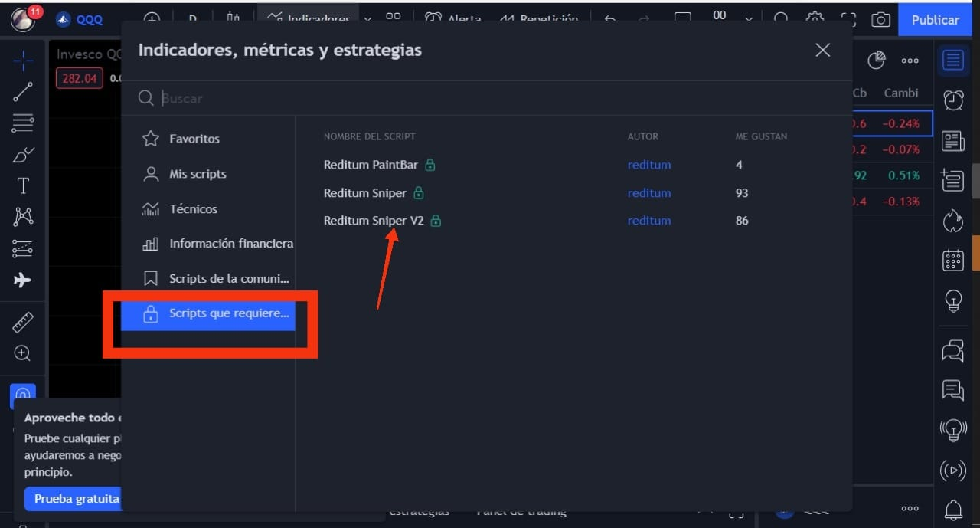Image resolution: width=980 pixels, height=528 pixels.
Task: Click the airplane icons tool
Action: [x=23, y=280]
